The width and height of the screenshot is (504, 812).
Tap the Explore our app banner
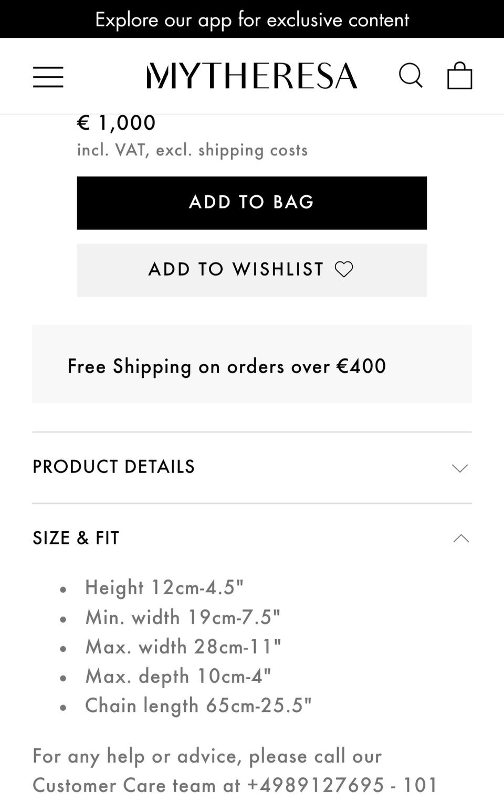tap(252, 19)
